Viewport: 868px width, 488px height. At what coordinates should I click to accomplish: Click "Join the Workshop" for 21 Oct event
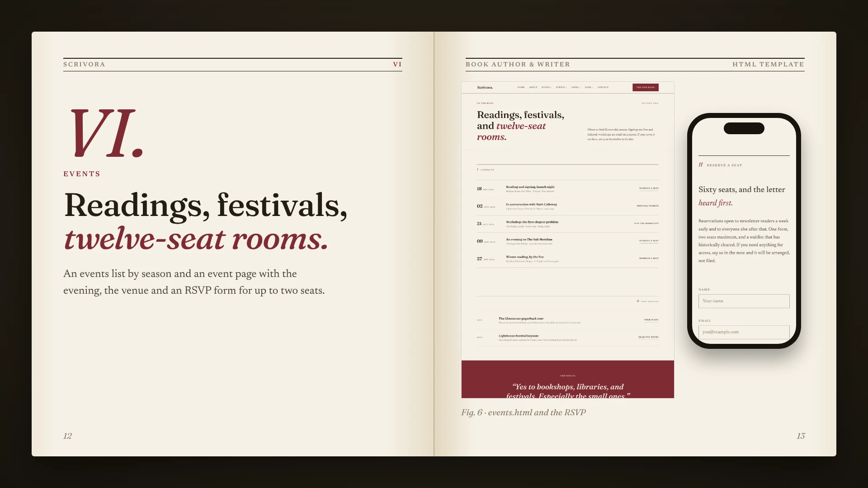646,223
